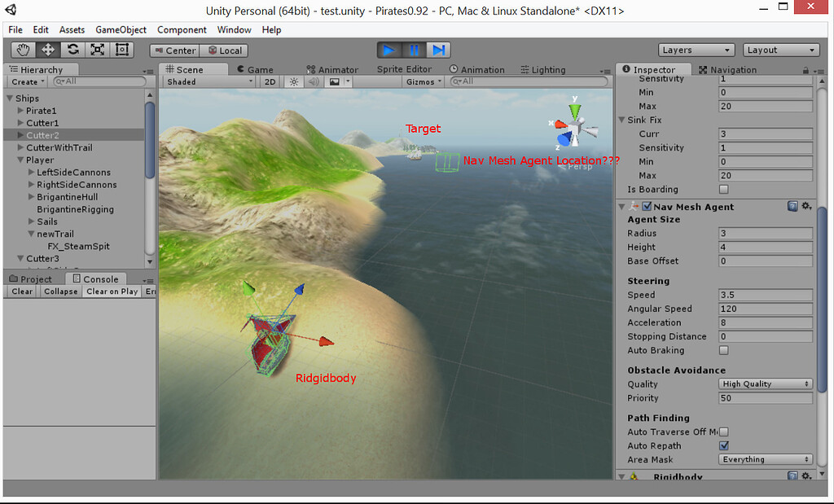Enable the Is Boarding checkbox

[722, 189]
